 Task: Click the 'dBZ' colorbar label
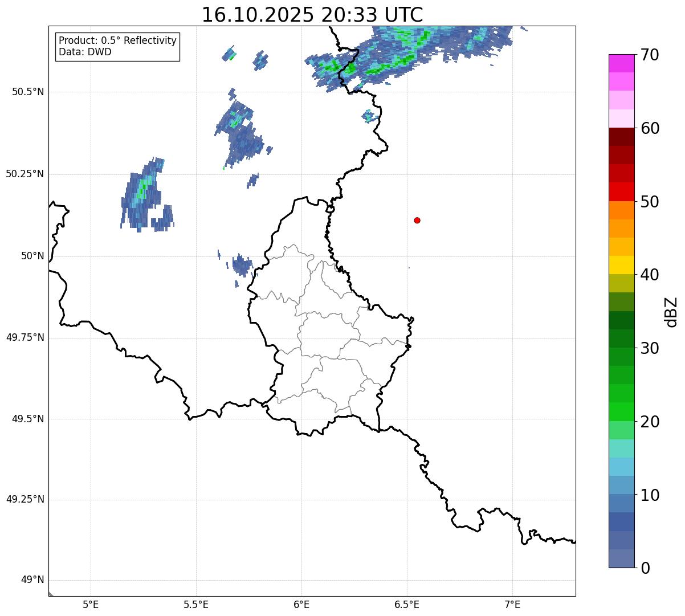point(671,312)
